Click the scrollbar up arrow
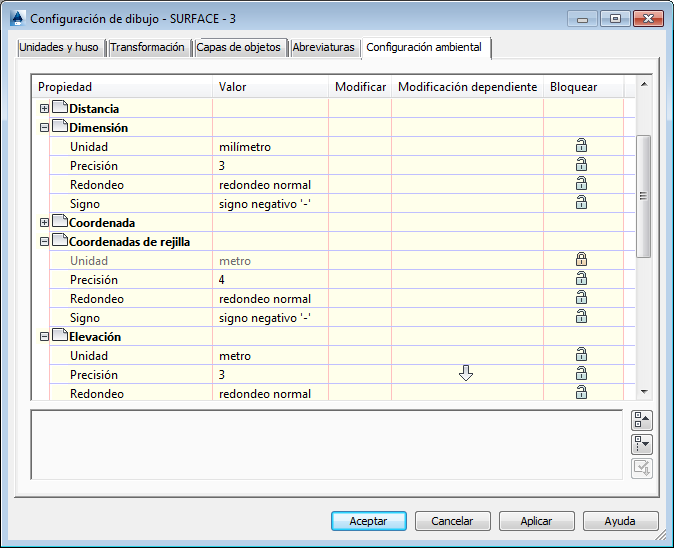The image size is (674, 548). click(644, 84)
